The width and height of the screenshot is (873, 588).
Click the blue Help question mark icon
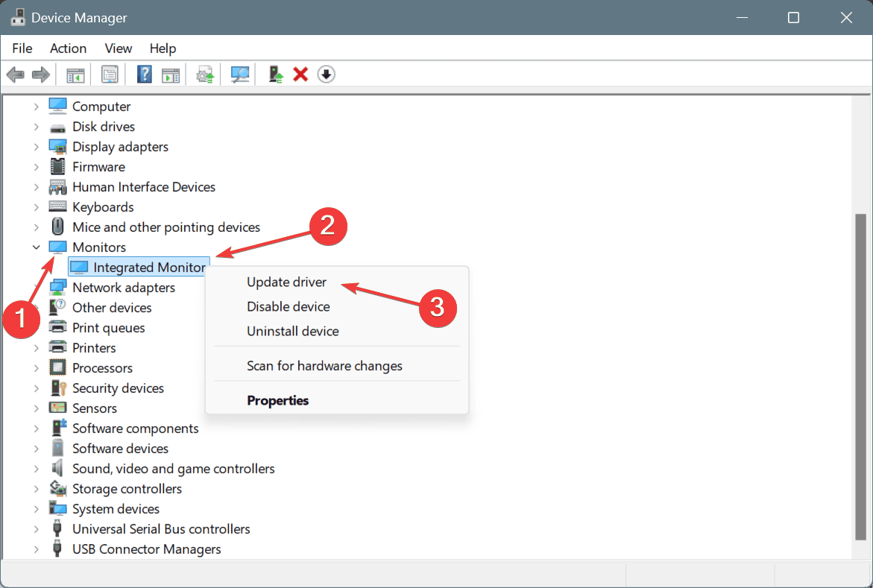[x=145, y=75]
